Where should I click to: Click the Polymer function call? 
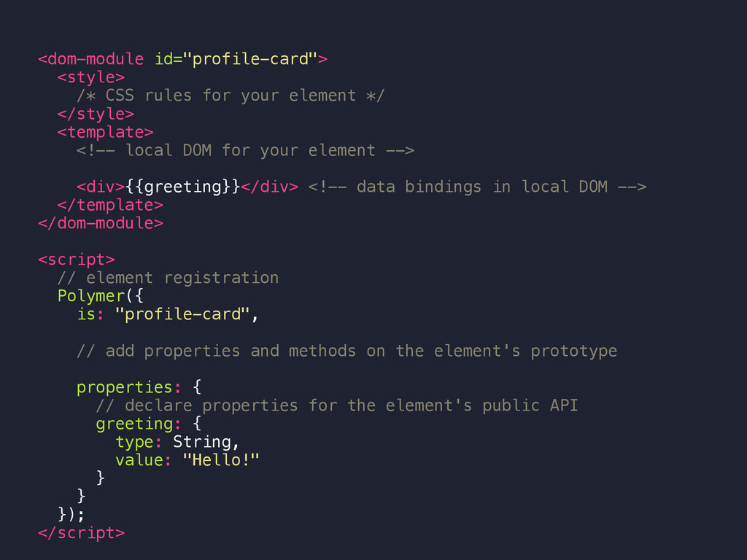coord(91,296)
